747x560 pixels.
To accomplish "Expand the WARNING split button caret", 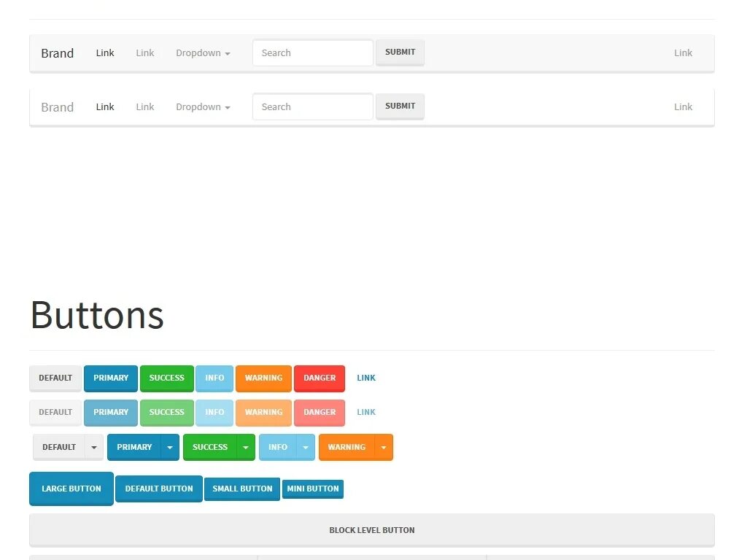I will coord(384,447).
